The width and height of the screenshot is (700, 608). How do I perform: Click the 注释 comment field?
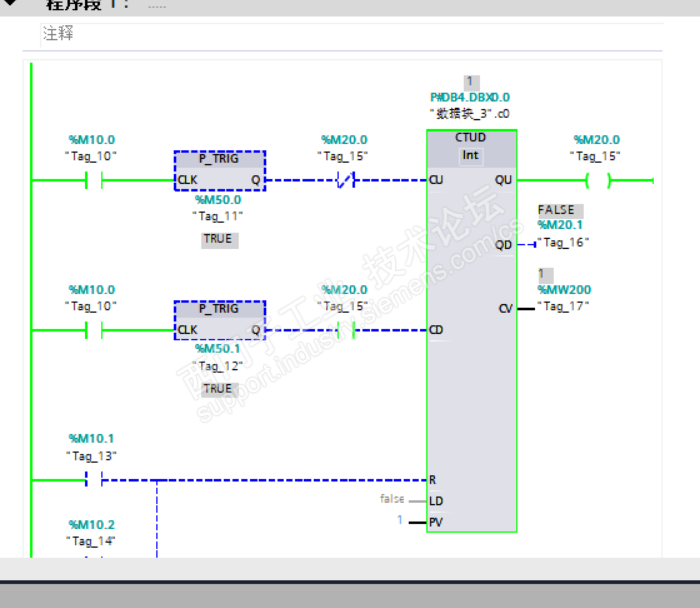[x=351, y=34]
